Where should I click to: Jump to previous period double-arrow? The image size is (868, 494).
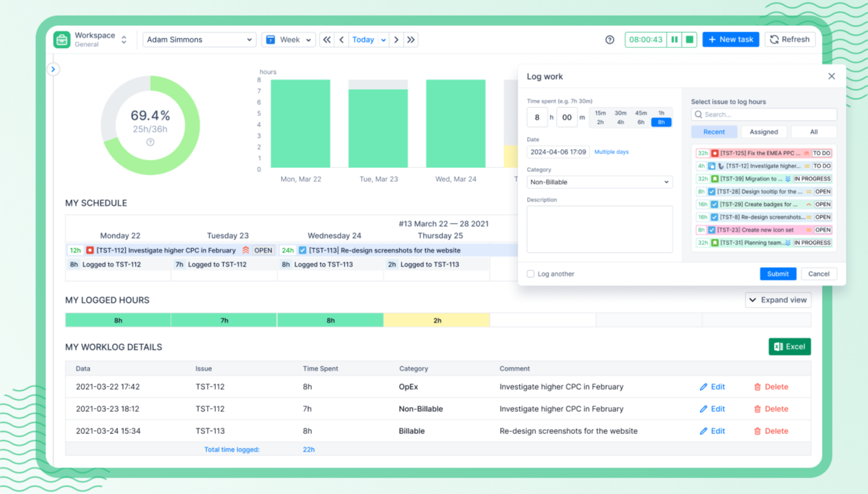[326, 40]
